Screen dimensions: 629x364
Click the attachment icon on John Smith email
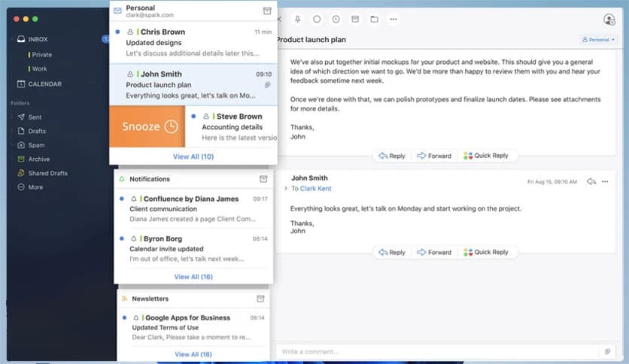268,84
